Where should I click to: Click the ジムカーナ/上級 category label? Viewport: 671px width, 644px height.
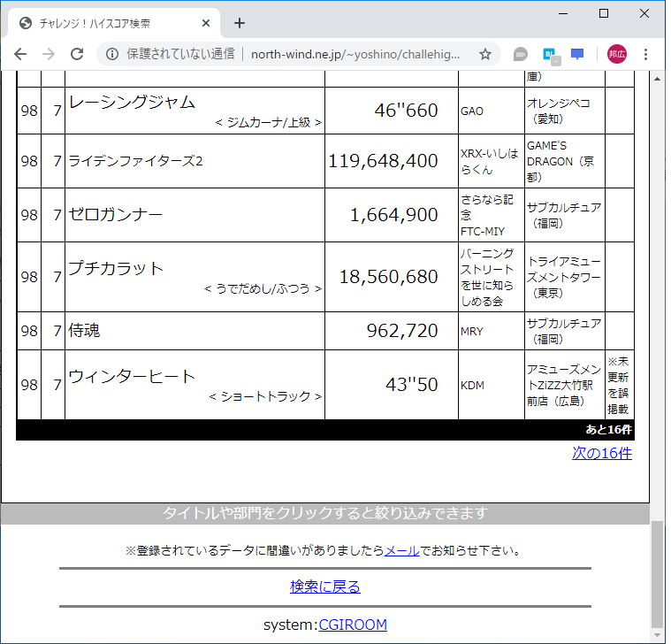tap(269, 122)
